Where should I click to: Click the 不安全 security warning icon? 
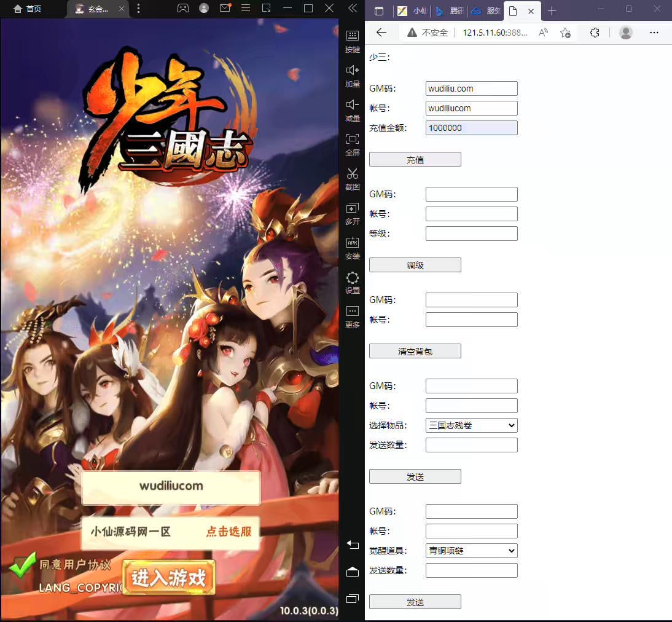412,33
